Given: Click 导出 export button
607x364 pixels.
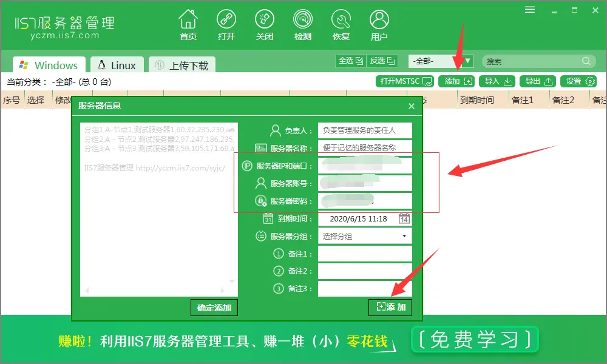Looking at the screenshot, I should [x=538, y=81].
